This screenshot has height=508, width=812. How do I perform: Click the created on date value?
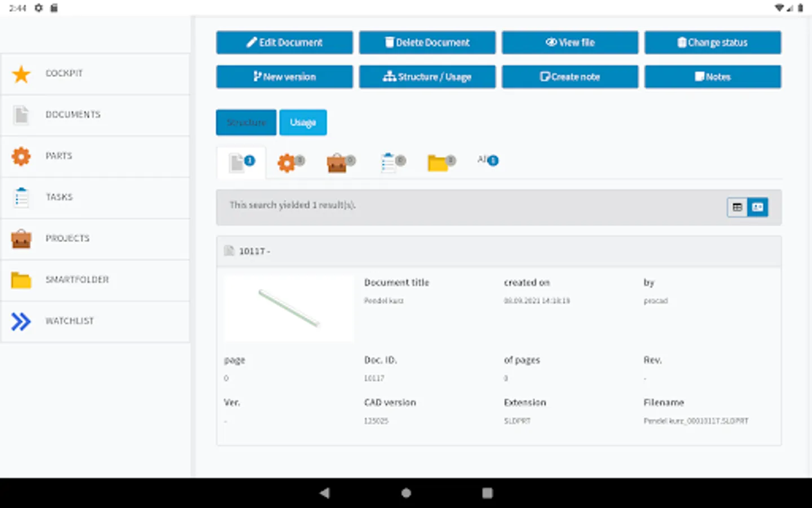(x=536, y=301)
